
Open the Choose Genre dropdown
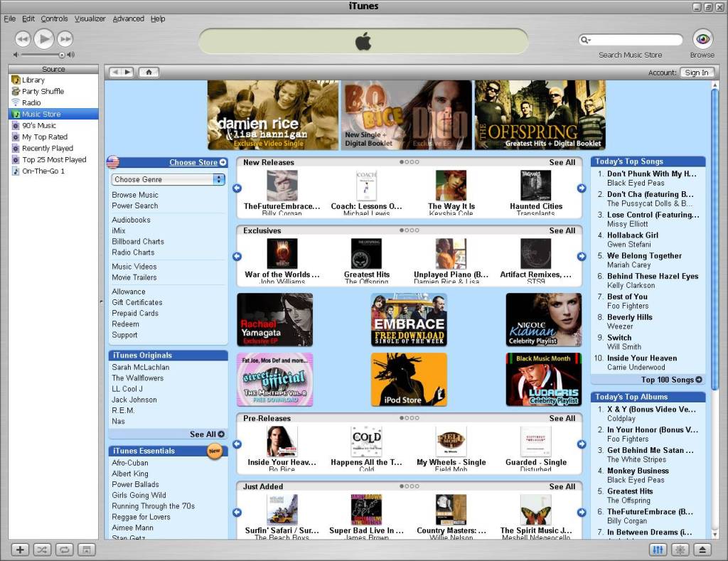pos(168,179)
